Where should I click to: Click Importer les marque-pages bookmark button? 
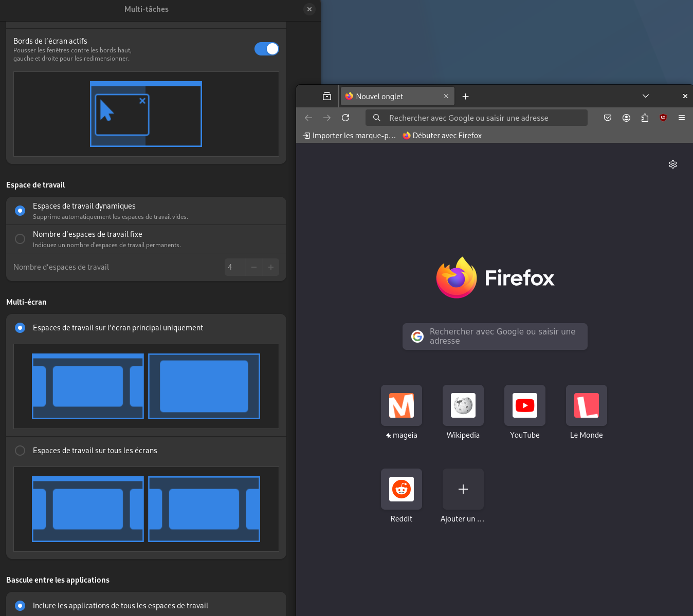pyautogui.click(x=350, y=136)
